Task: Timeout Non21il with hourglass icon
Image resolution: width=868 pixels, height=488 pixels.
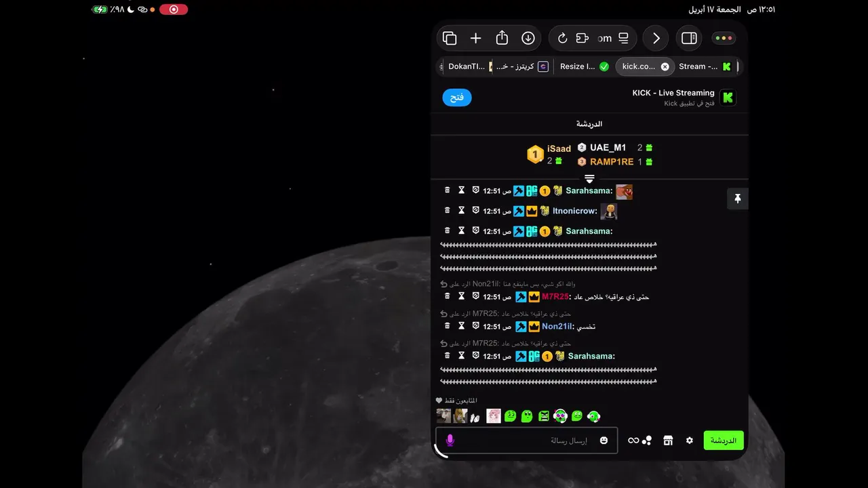Action: coord(461,326)
